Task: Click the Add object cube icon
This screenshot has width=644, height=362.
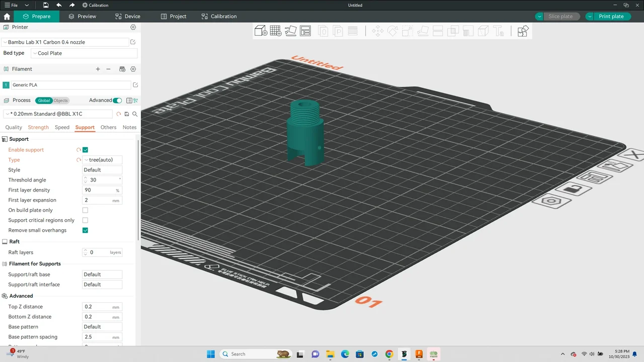Action: tap(261, 31)
